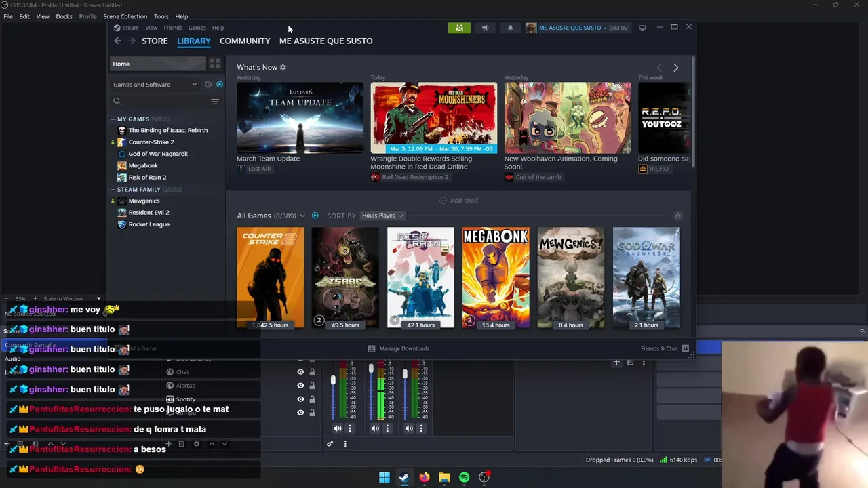Click Add shelf in library
Image resolution: width=868 pixels, height=488 pixels.
tap(458, 201)
